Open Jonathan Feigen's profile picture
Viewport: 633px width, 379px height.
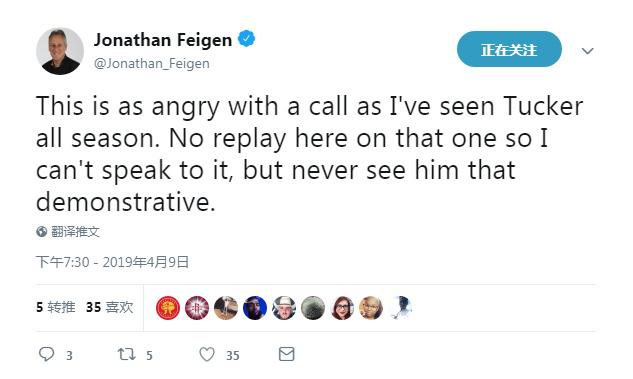[x=60, y=51]
